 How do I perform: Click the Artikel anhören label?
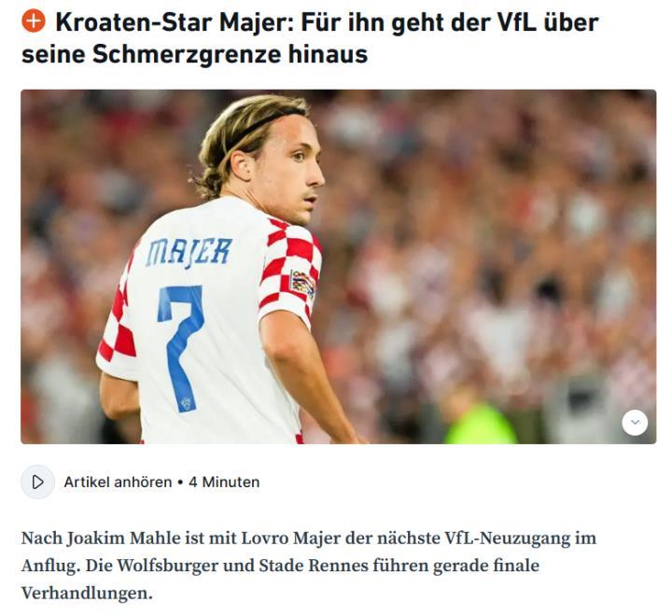(x=118, y=482)
